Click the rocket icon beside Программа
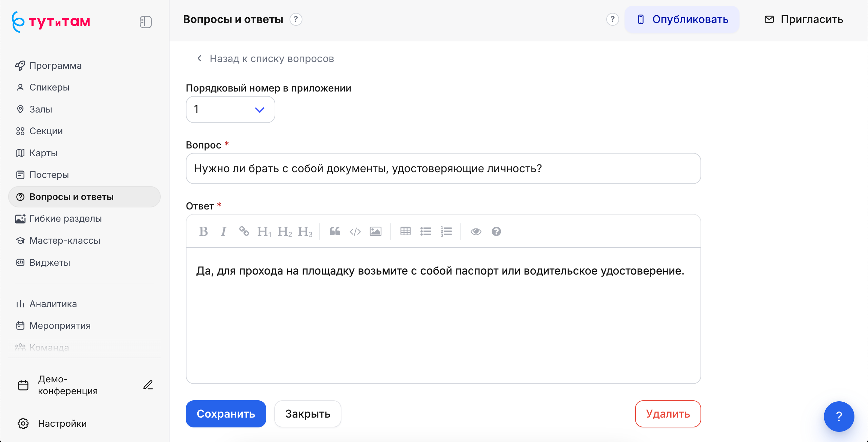The height and width of the screenshot is (442, 868). [x=20, y=65]
